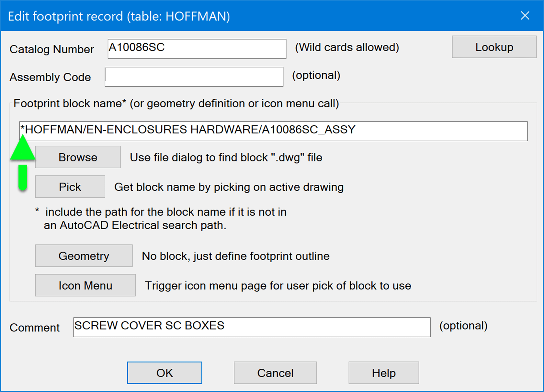This screenshot has width=544, height=392.
Task: Click the 'Footprint block name*' group heading
Action: (176, 103)
